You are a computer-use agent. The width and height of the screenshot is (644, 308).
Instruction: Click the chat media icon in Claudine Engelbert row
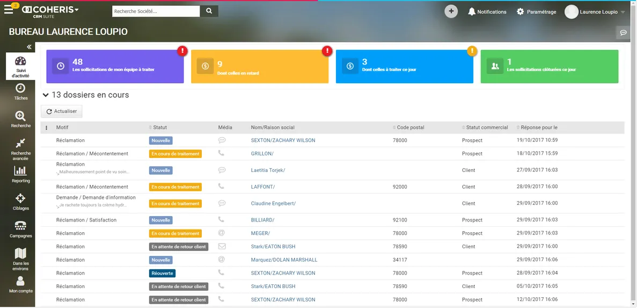coord(222,203)
